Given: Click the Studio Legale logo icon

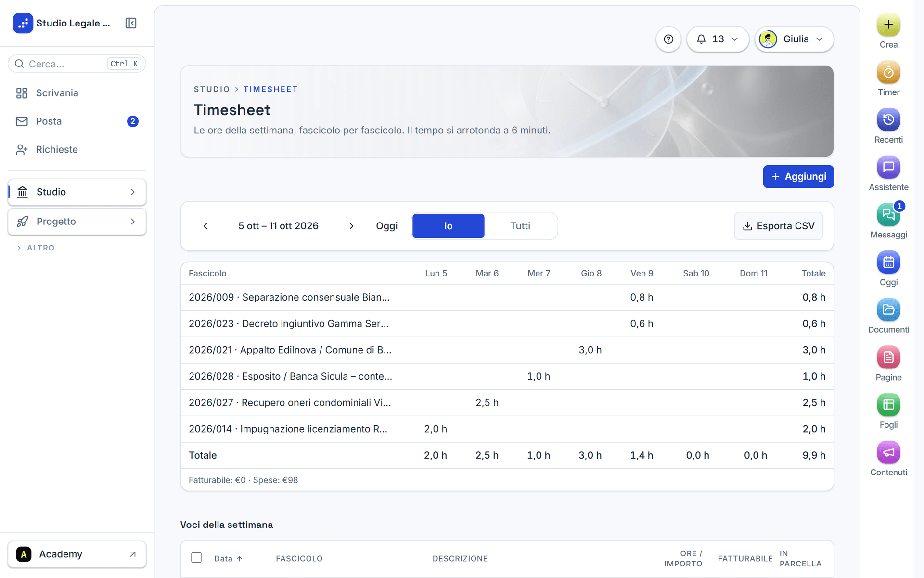Looking at the screenshot, I should point(23,23).
